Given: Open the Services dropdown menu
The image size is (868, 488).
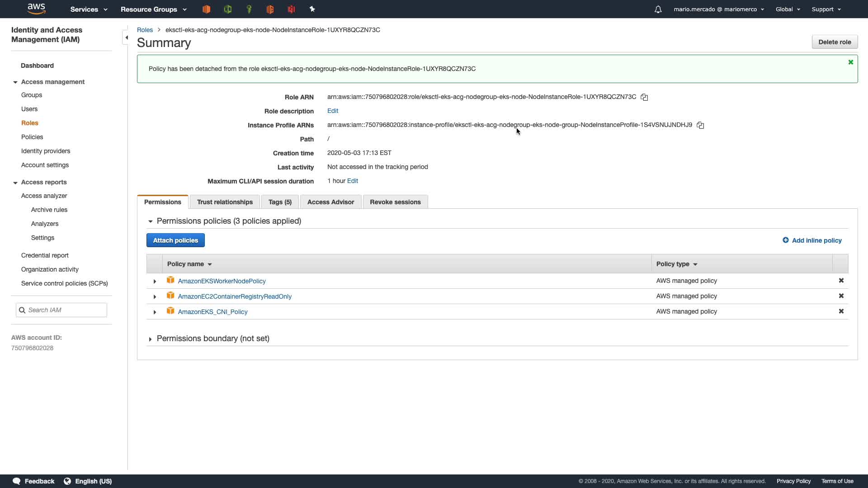Looking at the screenshot, I should [x=89, y=9].
